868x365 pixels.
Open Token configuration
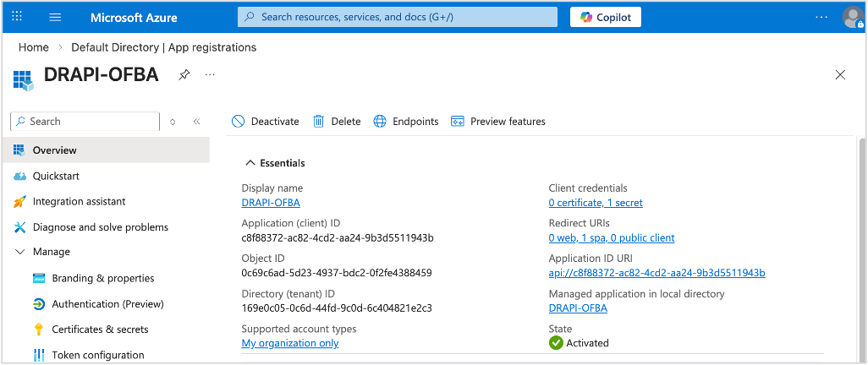pyautogui.click(x=98, y=355)
